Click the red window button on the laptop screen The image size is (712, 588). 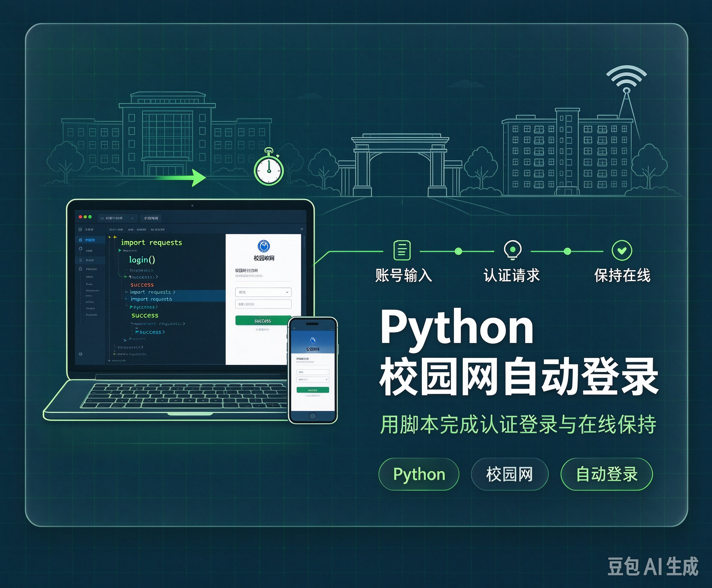point(80,217)
